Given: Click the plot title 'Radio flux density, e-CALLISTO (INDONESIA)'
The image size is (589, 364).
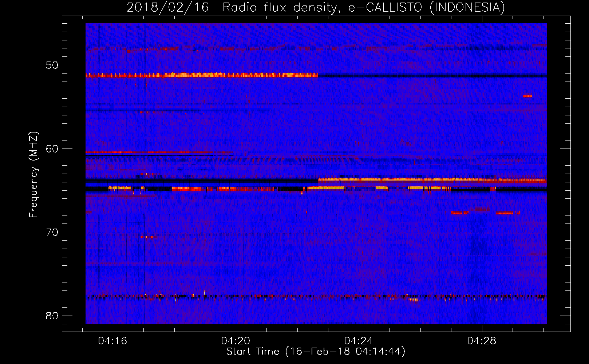Looking at the screenshot, I should (x=363, y=7).
